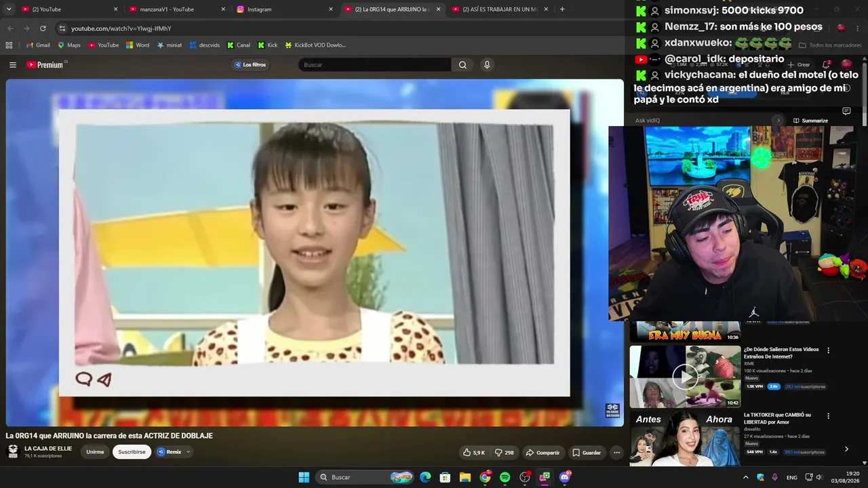868x488 pixels.
Task: Click the YouTube search magnifier button
Action: point(462,65)
